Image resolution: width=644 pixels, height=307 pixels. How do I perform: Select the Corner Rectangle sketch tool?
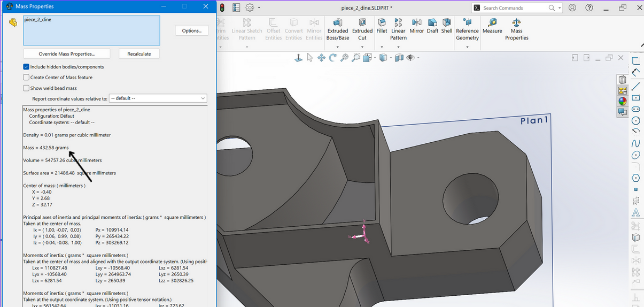(636, 98)
